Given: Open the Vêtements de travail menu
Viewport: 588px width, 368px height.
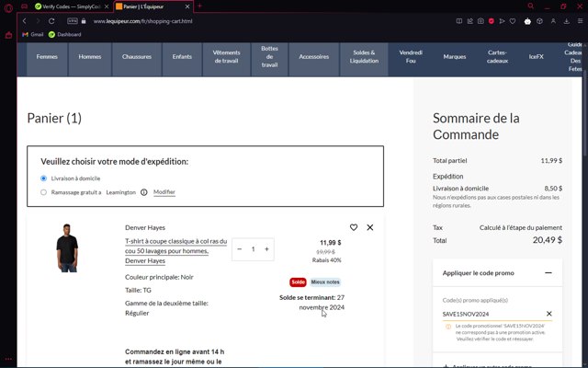Looking at the screenshot, I should coord(226,57).
